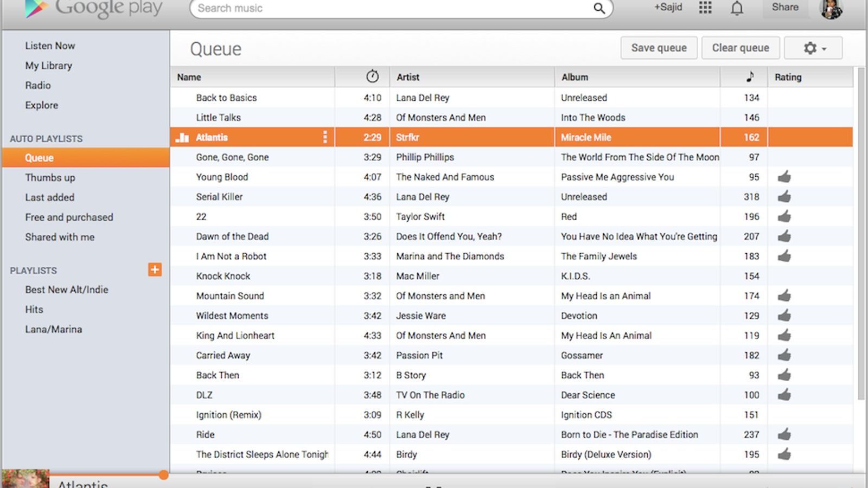Open Shared with me
Image resolution: width=868 pixels, height=488 pixels.
60,237
